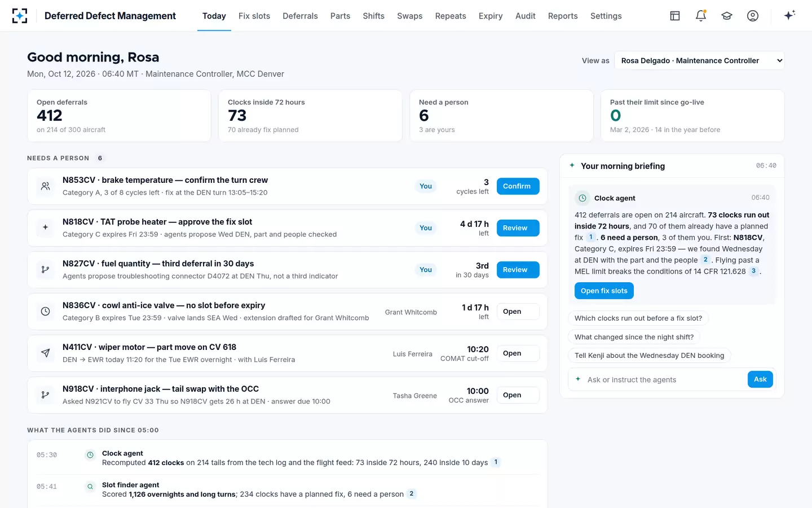Screen dimensions: 812x508
Task: Open the Shifts tab
Action: [373, 16]
